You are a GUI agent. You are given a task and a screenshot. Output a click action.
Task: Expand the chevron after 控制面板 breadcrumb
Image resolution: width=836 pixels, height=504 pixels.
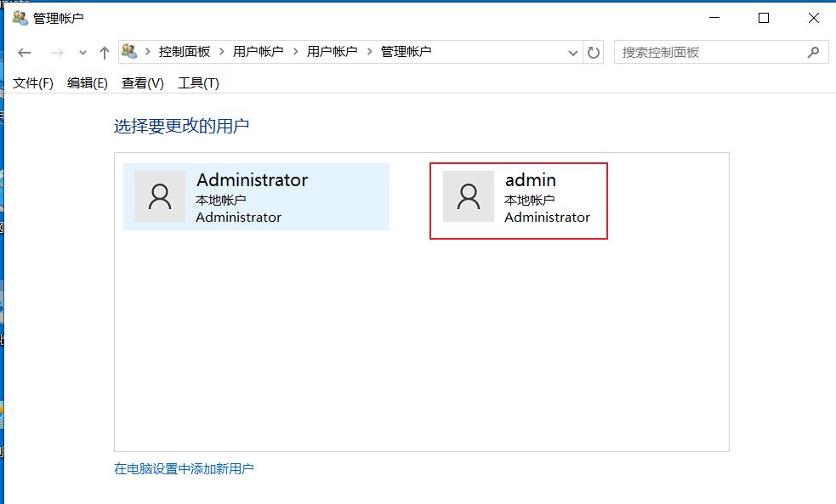222,52
